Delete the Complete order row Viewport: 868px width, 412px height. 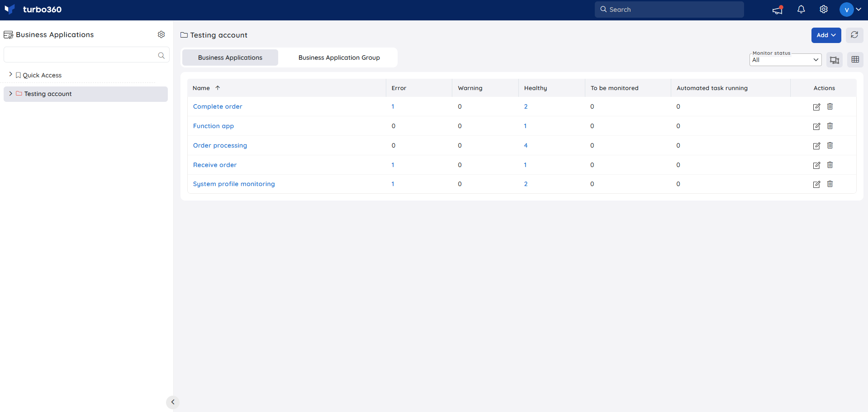[x=830, y=106]
